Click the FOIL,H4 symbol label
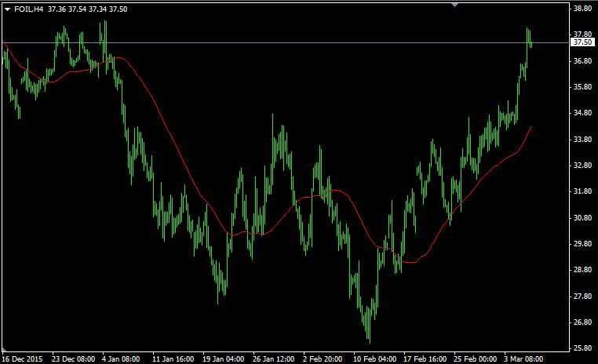598x364 pixels. pos(28,9)
